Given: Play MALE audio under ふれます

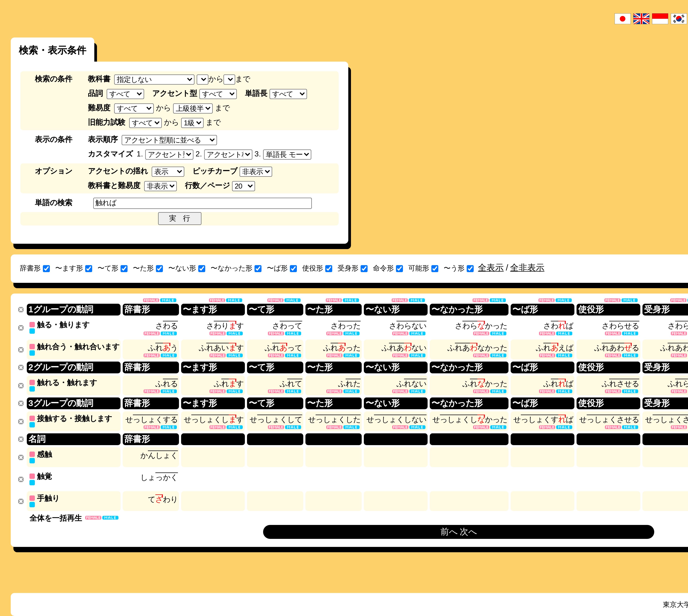Looking at the screenshot, I should click(234, 392).
